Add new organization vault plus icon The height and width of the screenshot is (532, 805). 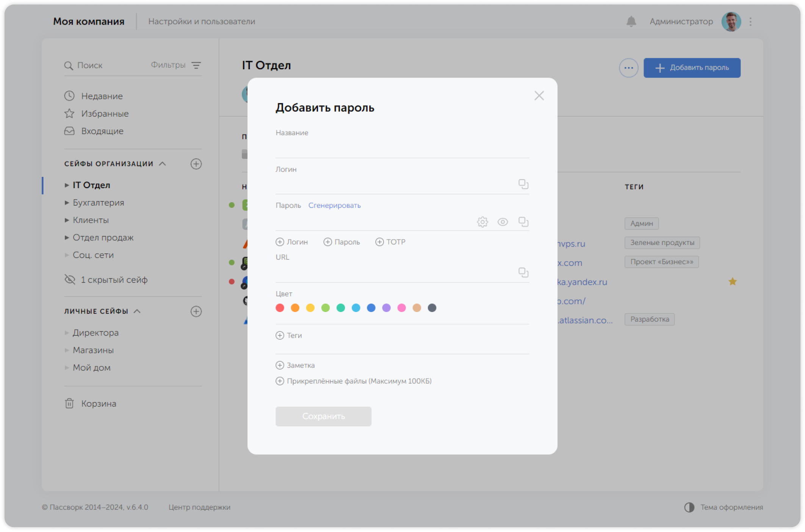click(196, 164)
